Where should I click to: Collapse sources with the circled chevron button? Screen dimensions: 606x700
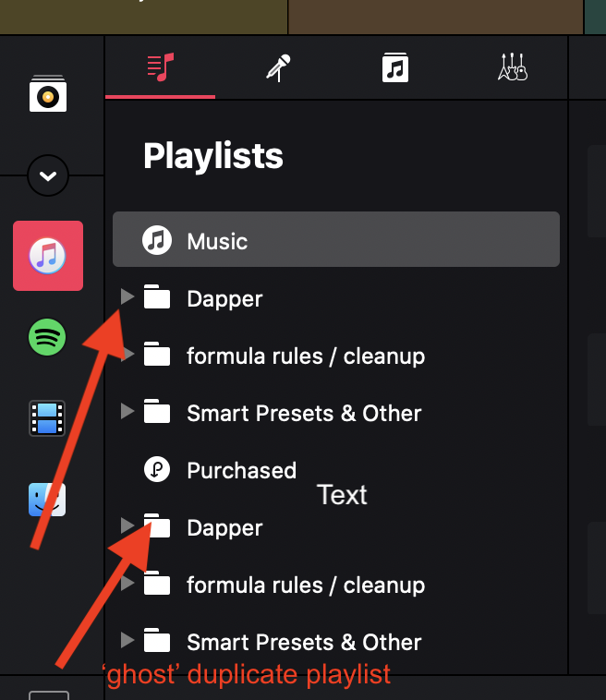[x=48, y=175]
